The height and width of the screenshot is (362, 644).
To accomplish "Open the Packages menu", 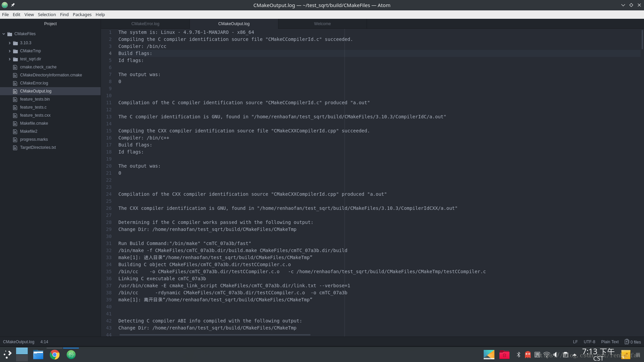I will [82, 14].
